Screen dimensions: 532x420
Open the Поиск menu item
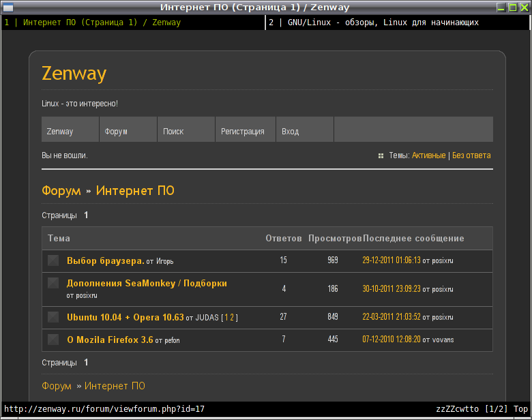[x=186, y=130]
